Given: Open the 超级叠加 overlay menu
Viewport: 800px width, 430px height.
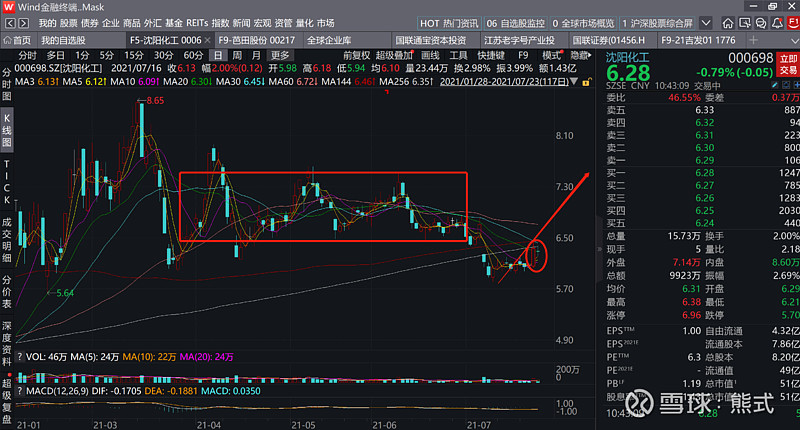Looking at the screenshot, I should point(394,55).
